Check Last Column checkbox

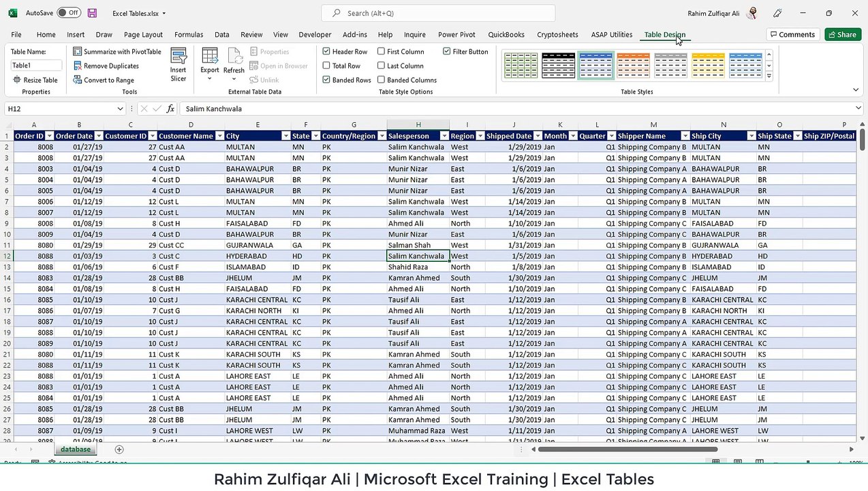(x=382, y=66)
